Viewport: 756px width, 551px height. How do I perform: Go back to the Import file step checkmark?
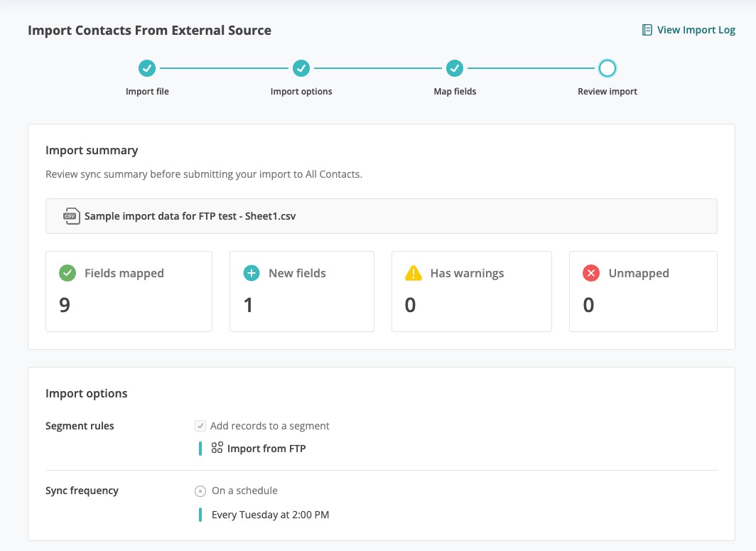point(147,68)
